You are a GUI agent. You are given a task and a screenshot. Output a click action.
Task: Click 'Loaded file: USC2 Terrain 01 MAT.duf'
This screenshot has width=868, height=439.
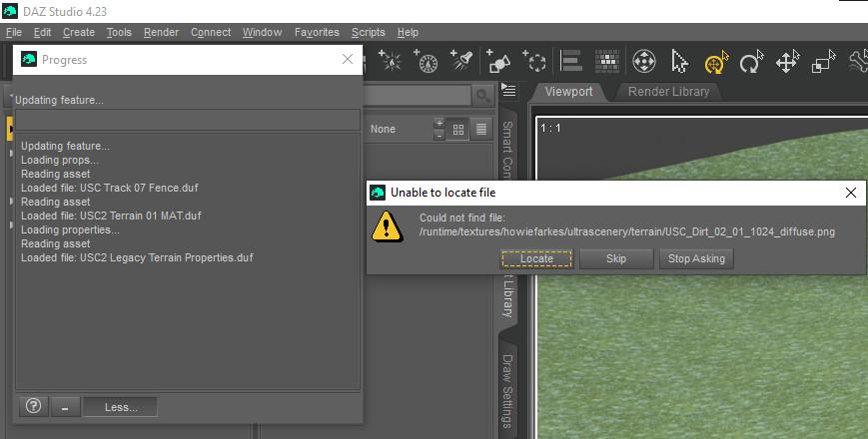pos(111,216)
